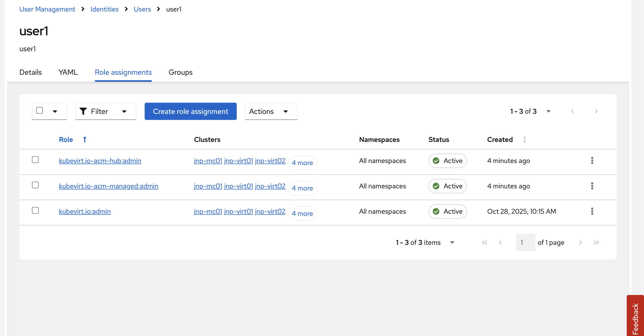The image size is (644, 336).
Task: Open kebab menu for kubevirt.io-acm-hub:admin row
Action: tap(592, 161)
